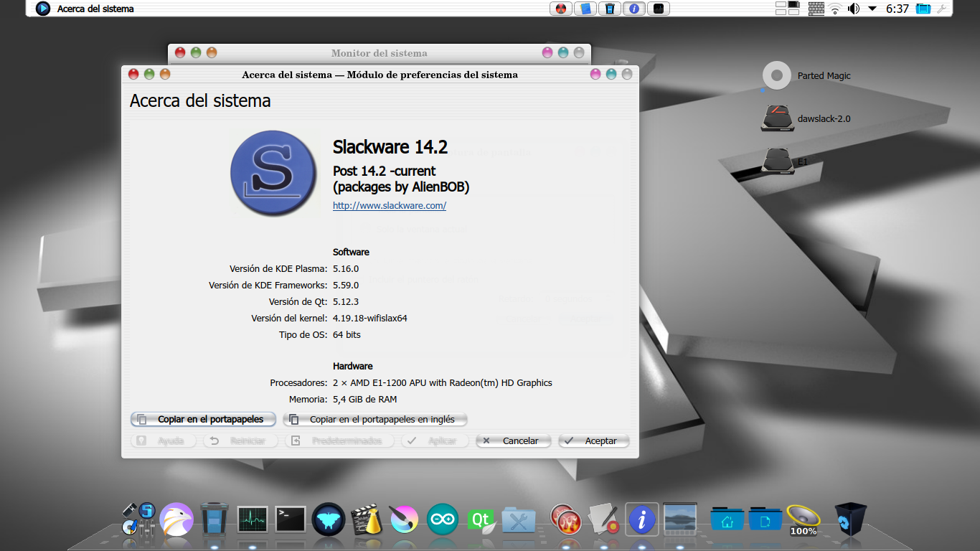Switch to radiation-symbol task in top panel

pos(562,9)
